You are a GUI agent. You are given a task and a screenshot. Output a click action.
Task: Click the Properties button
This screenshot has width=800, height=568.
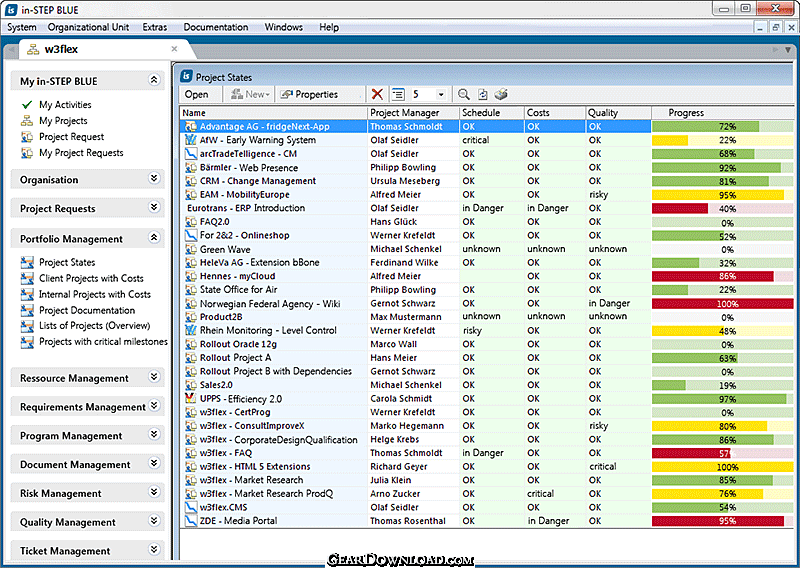[x=309, y=94]
